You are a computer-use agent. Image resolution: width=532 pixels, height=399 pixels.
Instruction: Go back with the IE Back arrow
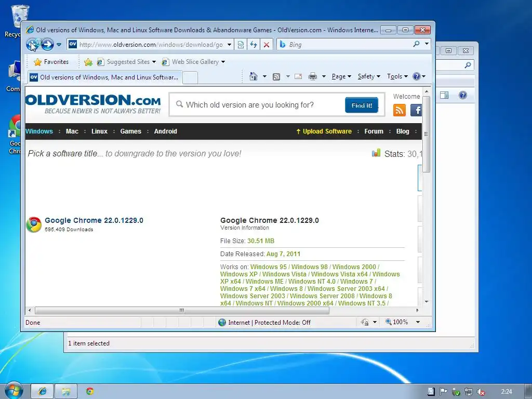33,45
